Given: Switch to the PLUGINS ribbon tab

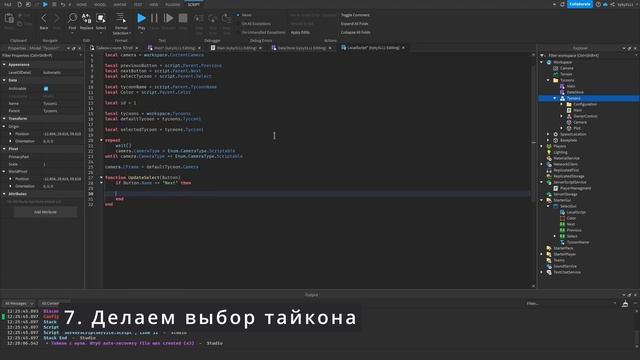Looking at the screenshot, I should [x=172, y=4].
